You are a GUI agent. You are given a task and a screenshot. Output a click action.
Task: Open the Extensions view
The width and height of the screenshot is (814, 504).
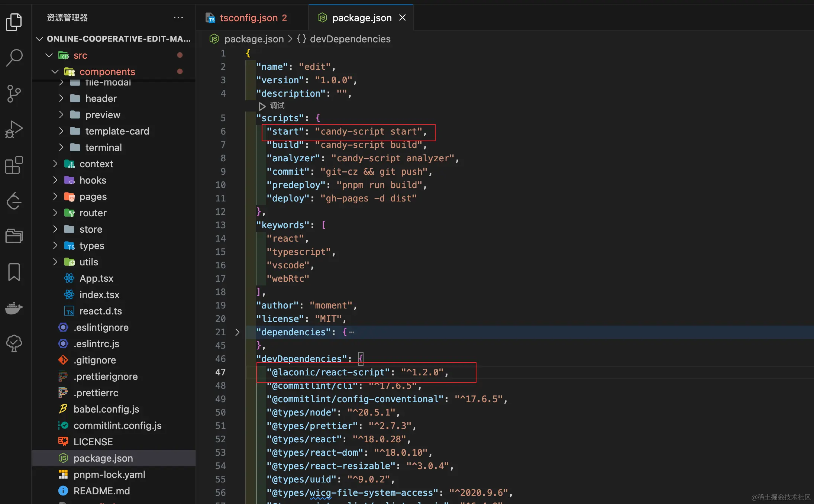[14, 165]
